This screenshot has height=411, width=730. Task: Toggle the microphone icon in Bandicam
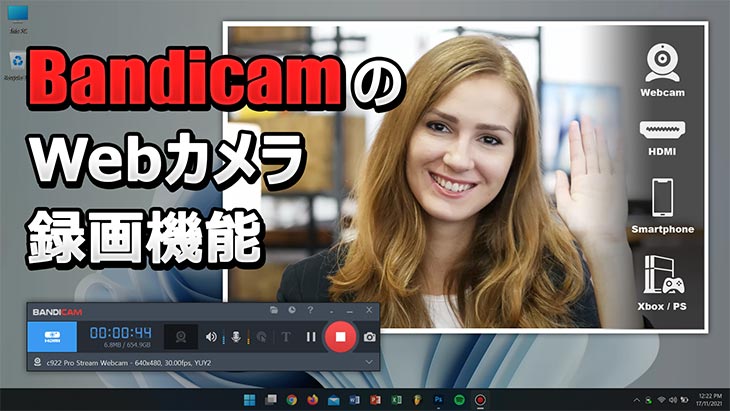point(236,337)
